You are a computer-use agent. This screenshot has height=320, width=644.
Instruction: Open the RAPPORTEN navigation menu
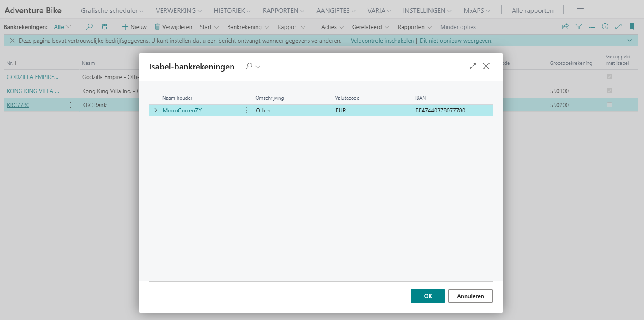point(283,10)
